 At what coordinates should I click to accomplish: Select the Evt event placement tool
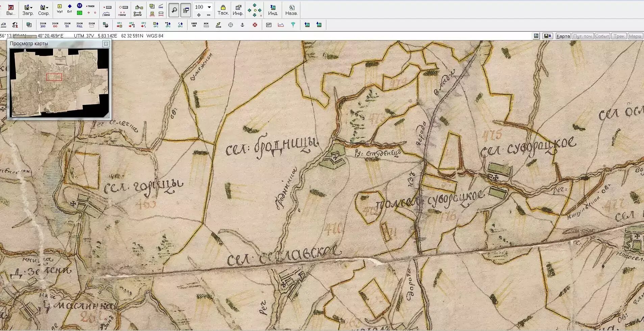[70, 8]
